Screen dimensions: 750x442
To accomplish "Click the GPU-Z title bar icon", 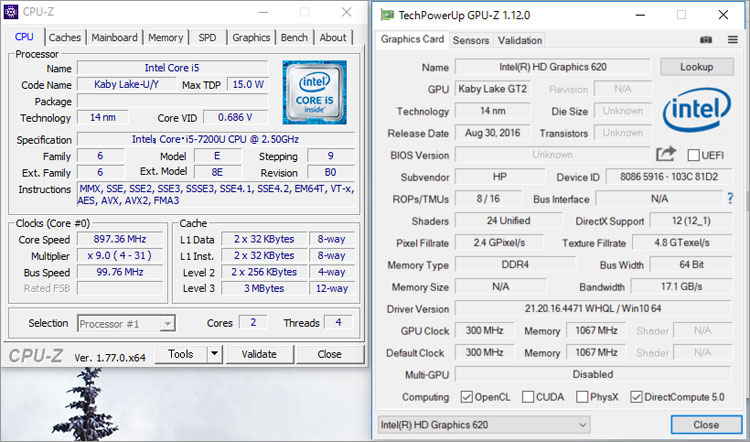I will pos(387,15).
